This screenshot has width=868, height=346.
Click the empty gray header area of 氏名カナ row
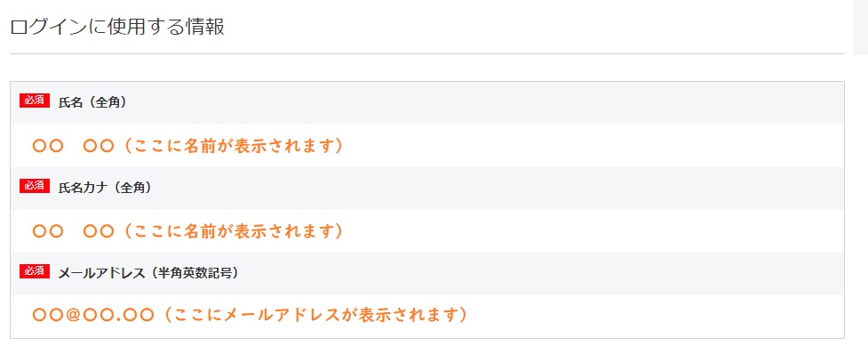(498, 189)
